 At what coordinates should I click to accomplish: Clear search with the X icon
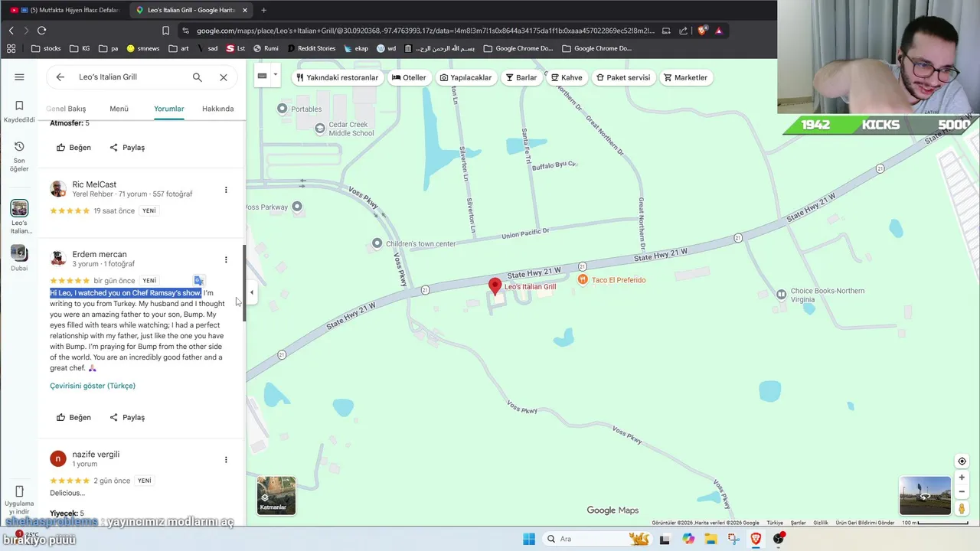pos(223,77)
